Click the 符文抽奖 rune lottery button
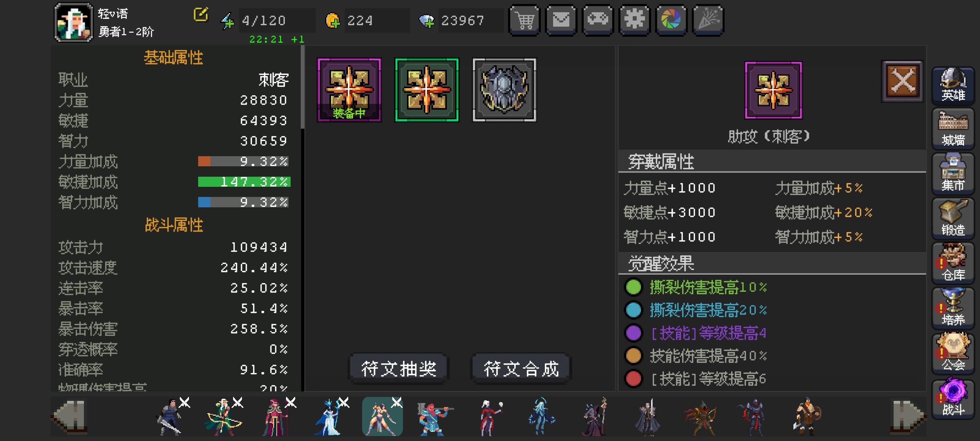Viewport: 980px width, 441px height. pyautogui.click(x=398, y=368)
